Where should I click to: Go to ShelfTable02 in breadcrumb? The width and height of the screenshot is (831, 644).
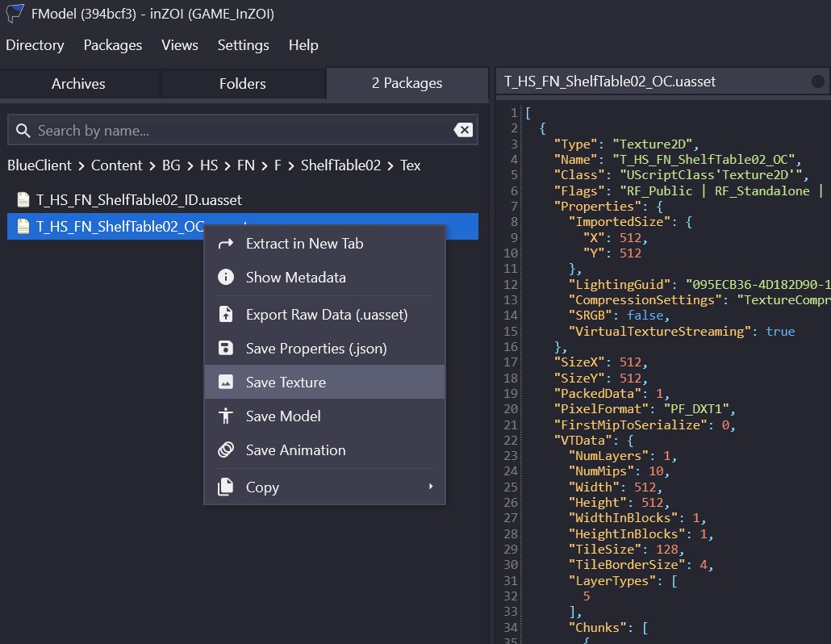[340, 165]
